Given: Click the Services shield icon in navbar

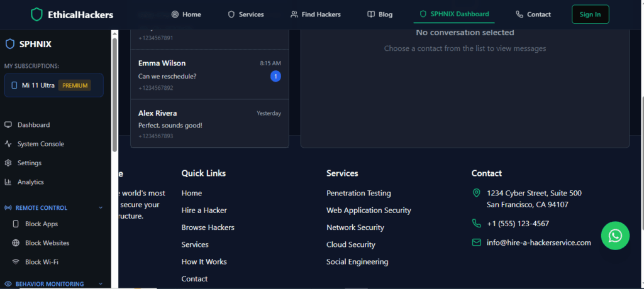Looking at the screenshot, I should pos(231,14).
